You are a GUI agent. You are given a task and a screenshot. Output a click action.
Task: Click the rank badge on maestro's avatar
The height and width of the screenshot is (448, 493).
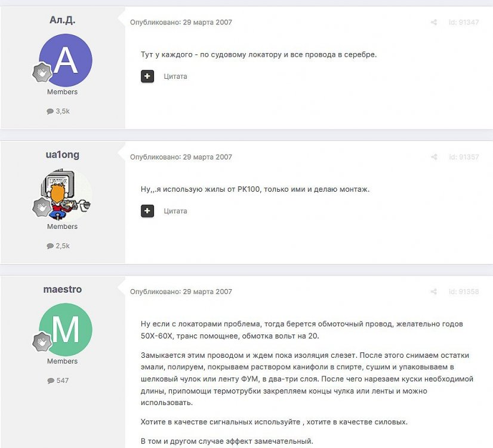(42, 342)
